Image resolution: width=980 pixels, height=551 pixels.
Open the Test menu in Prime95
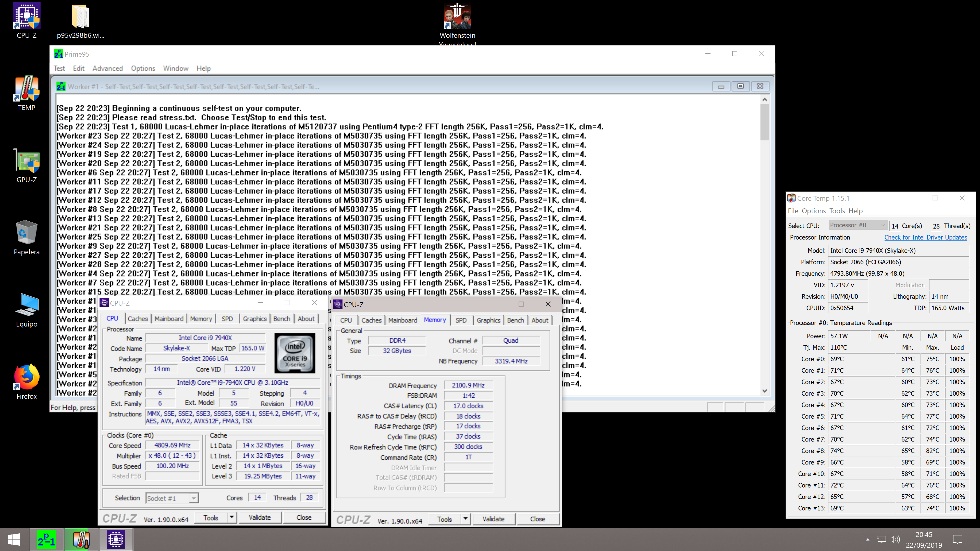(x=59, y=68)
